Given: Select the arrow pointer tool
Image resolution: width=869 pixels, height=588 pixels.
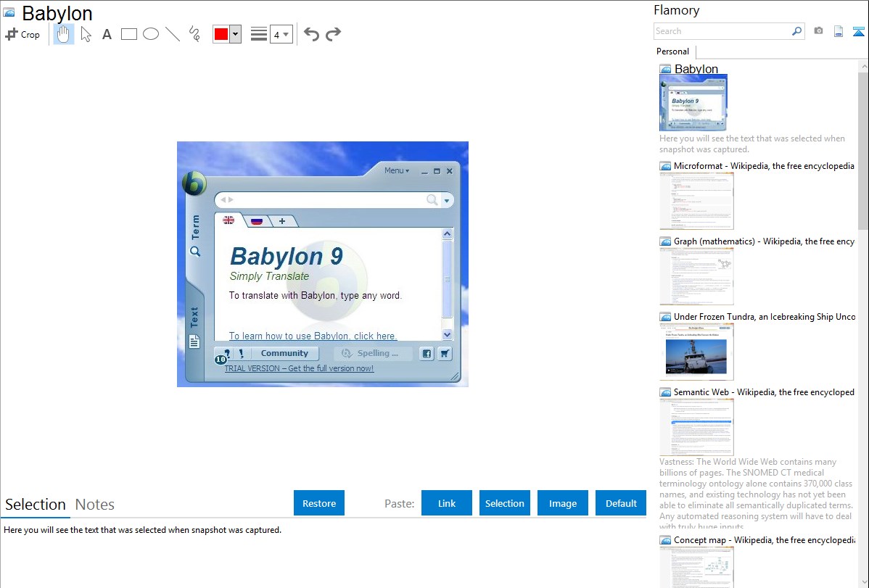Looking at the screenshot, I should [x=86, y=34].
